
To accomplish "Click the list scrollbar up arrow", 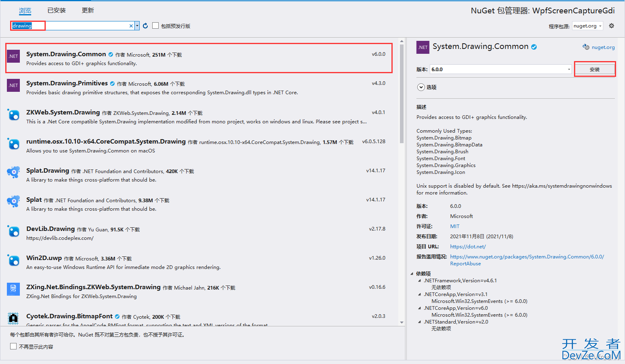I will (402, 41).
